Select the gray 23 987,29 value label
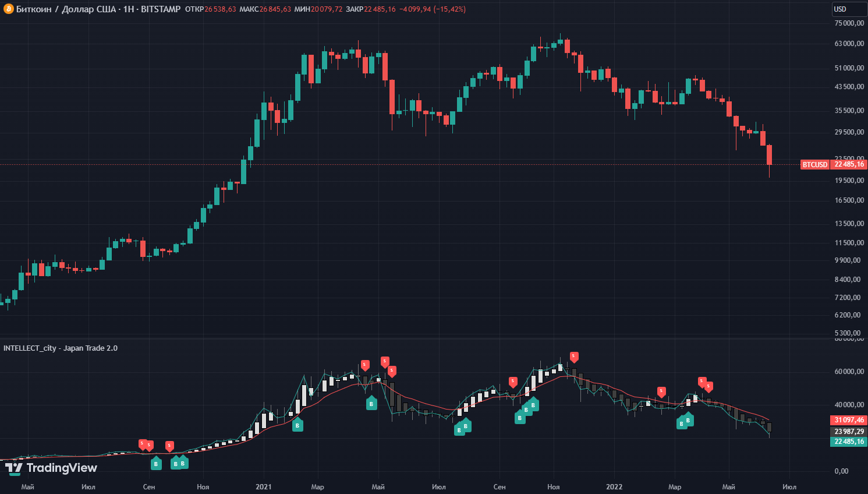 tap(849, 432)
